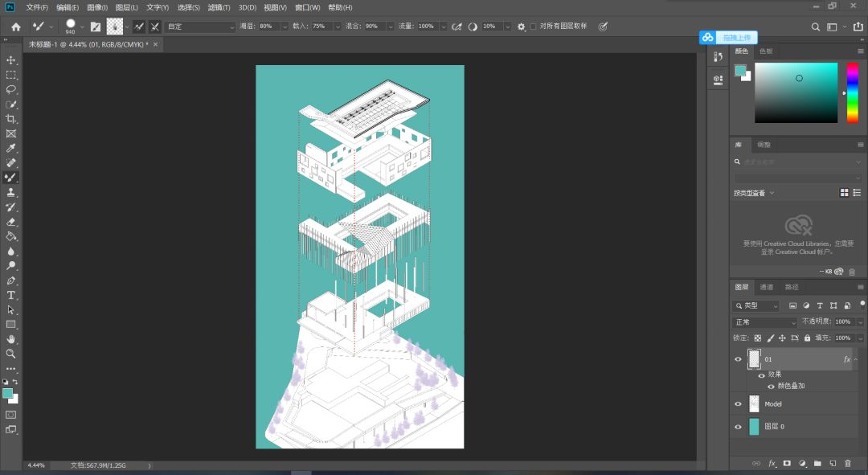Add layer style fx icon at panel bottom

[x=772, y=464]
